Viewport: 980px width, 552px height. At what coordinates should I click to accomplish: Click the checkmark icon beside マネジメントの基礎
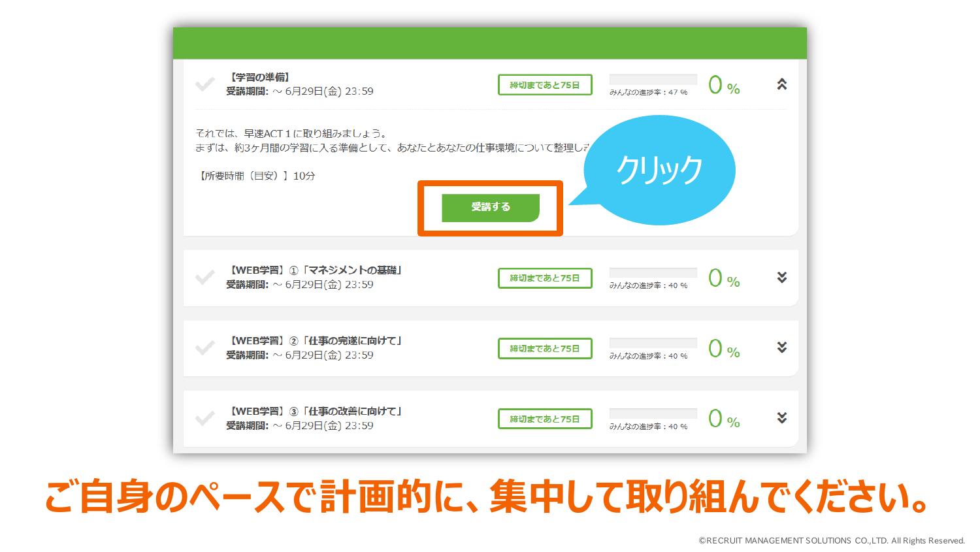tap(205, 278)
